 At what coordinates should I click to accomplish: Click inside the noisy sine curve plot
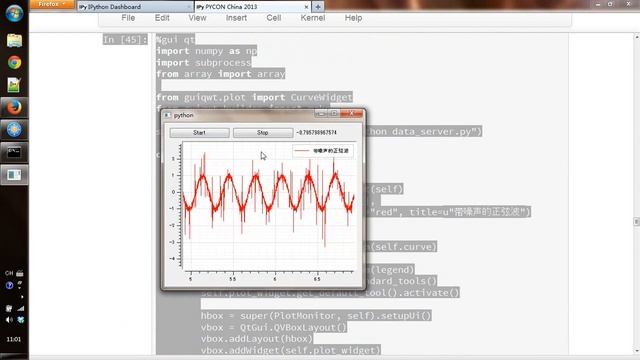click(x=269, y=206)
